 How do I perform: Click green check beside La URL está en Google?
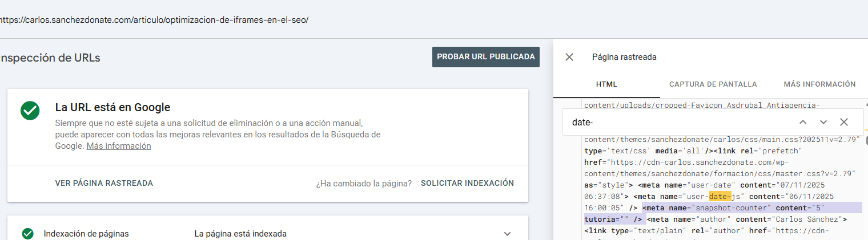tap(30, 111)
